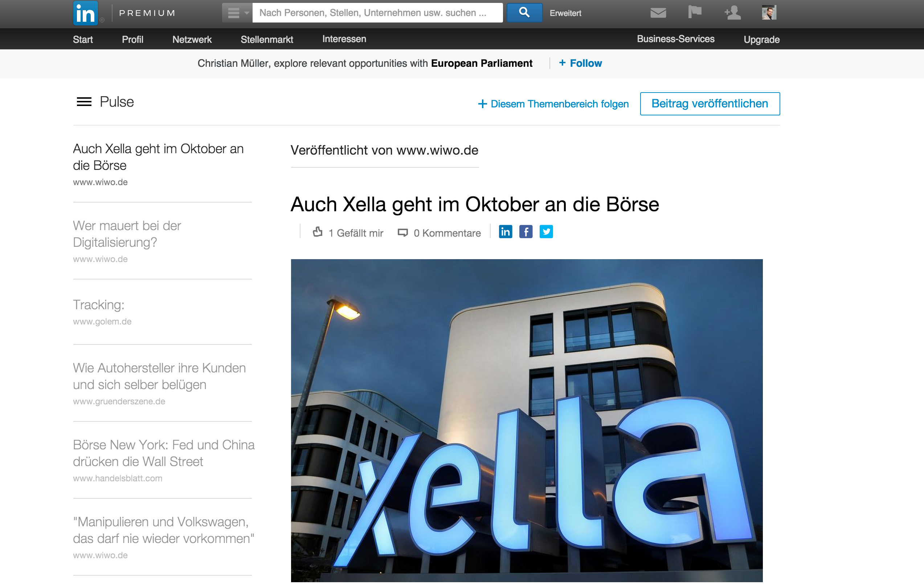924x588 pixels.
Task: Click the PREMIUM label in header
Action: click(x=147, y=13)
